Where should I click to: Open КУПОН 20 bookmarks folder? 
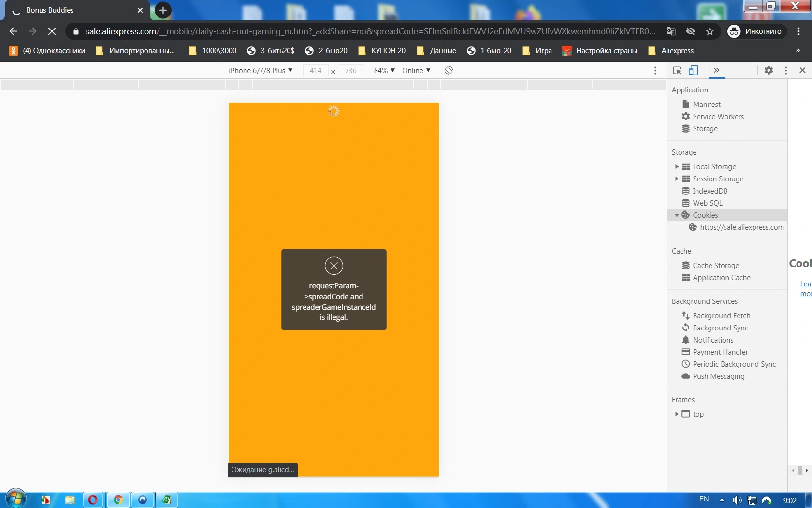(x=382, y=51)
